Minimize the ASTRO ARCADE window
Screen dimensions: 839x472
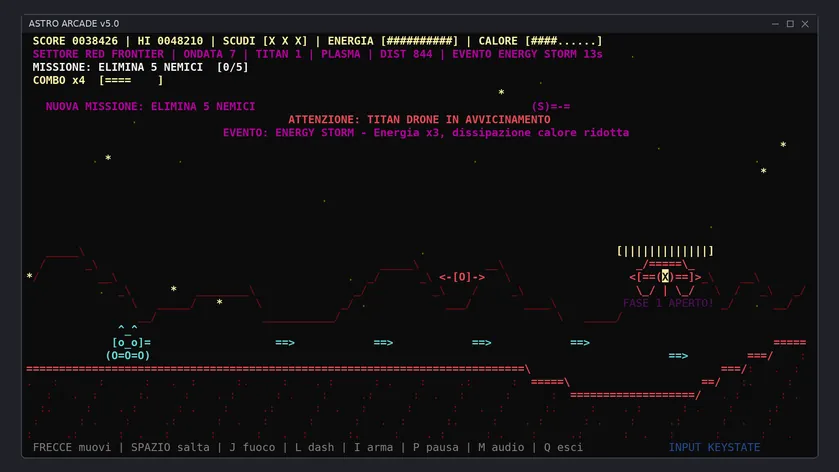(x=775, y=24)
